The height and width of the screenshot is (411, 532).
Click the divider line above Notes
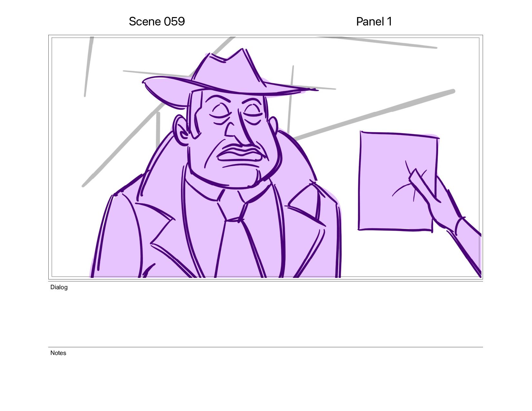click(266, 347)
